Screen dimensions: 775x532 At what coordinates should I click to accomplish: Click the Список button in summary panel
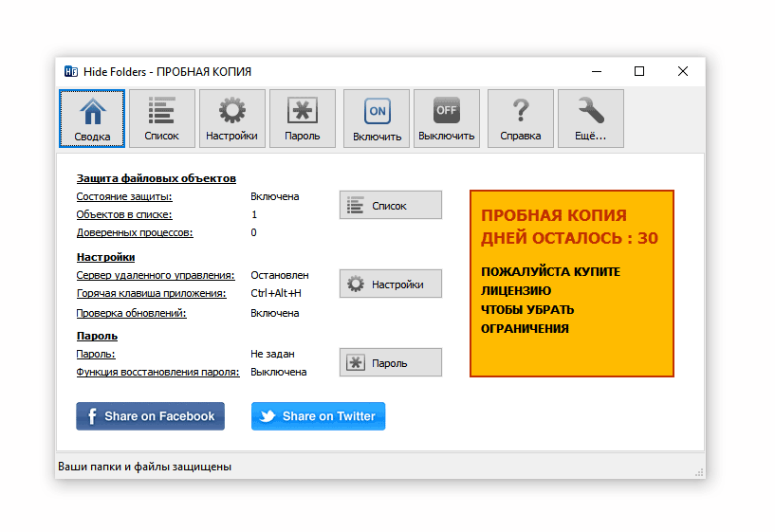390,205
